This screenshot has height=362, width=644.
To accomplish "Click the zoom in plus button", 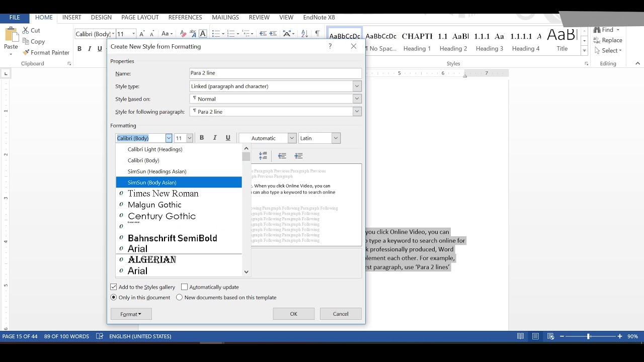I will (620, 336).
